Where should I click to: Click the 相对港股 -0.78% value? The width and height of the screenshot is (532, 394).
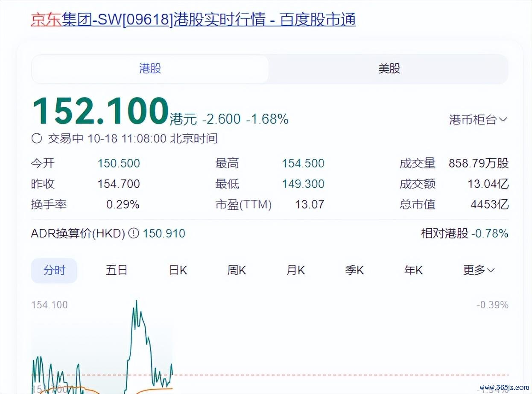coord(490,234)
